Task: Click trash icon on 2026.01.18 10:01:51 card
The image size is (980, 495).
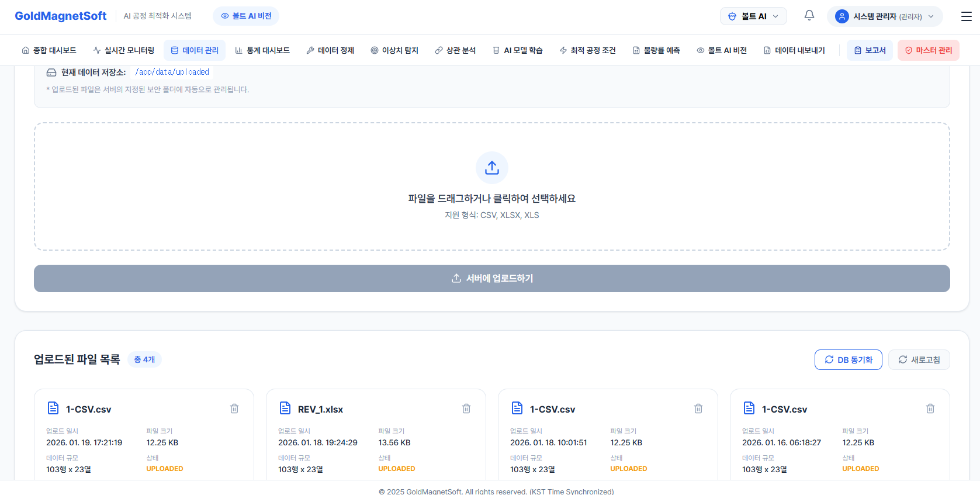Action: click(x=698, y=409)
